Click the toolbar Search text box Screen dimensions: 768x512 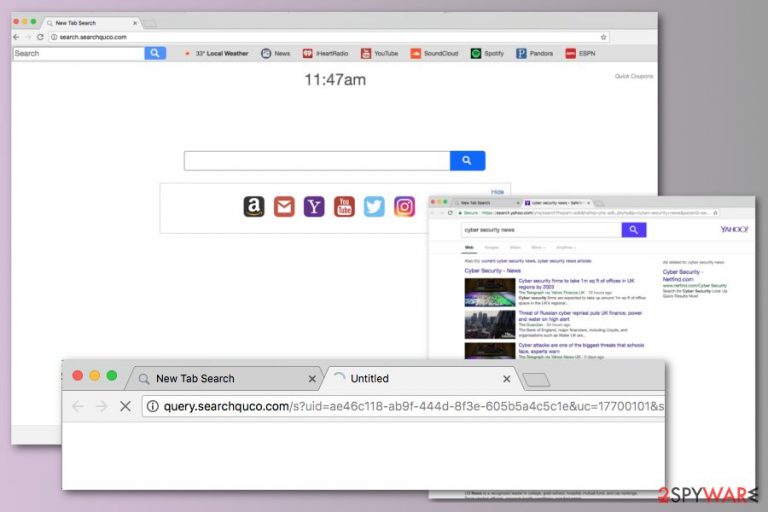79,53
